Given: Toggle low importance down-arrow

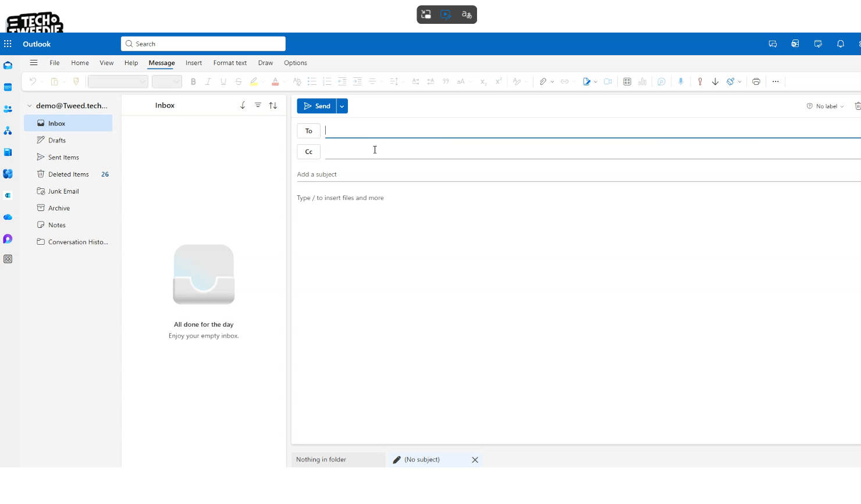Looking at the screenshot, I should [715, 82].
